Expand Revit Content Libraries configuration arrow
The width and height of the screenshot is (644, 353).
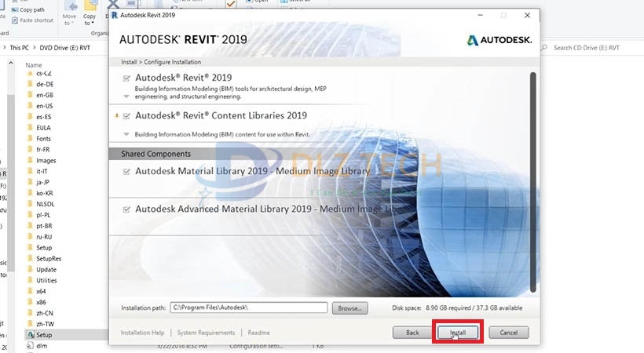[126, 134]
